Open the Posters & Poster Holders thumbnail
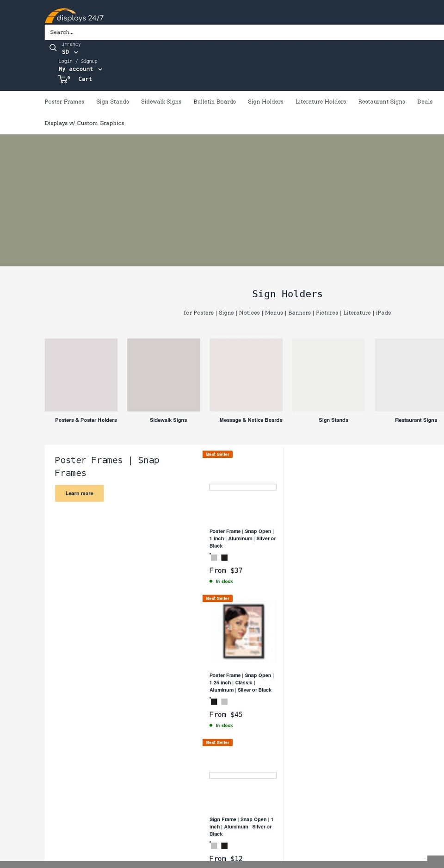The image size is (444, 868). click(x=81, y=375)
